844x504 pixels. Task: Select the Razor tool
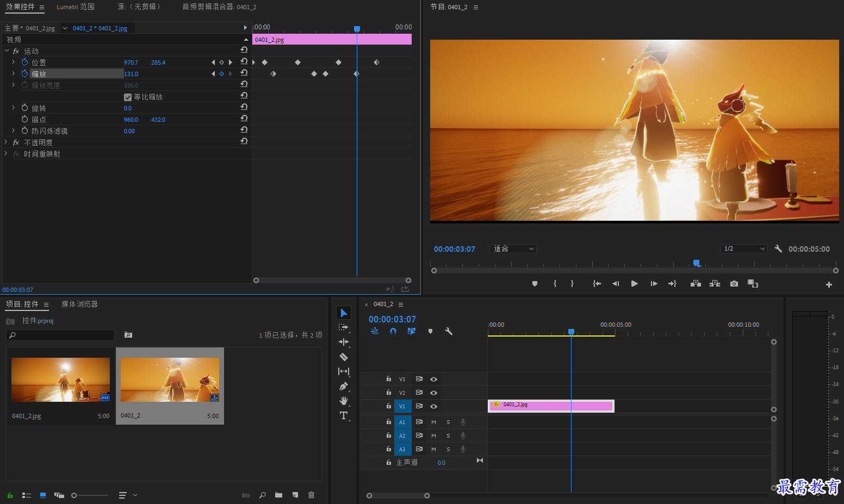pyautogui.click(x=344, y=357)
